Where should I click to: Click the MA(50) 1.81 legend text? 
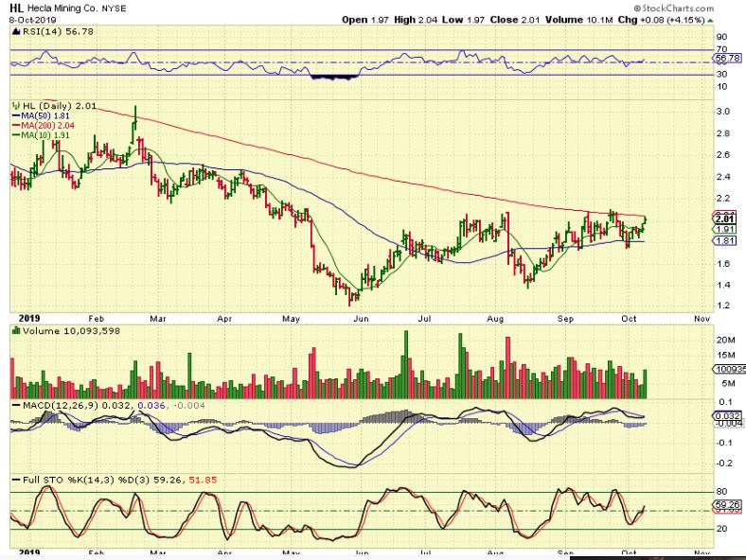(45, 116)
